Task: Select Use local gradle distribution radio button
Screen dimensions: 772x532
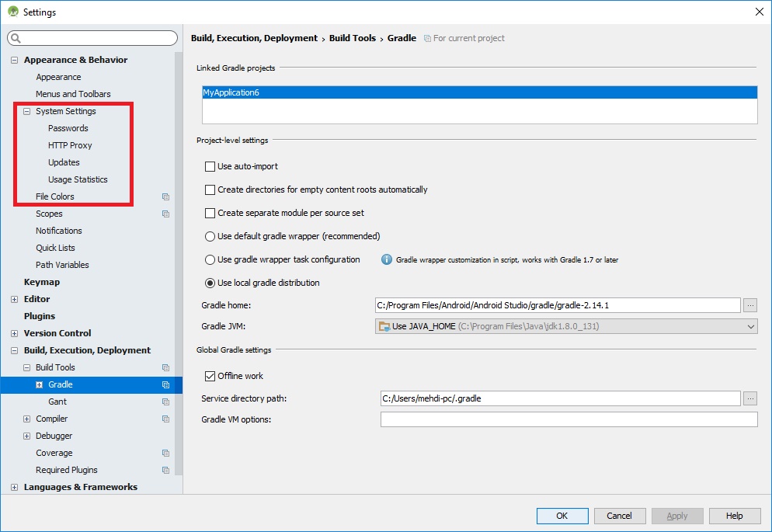Action: click(210, 283)
